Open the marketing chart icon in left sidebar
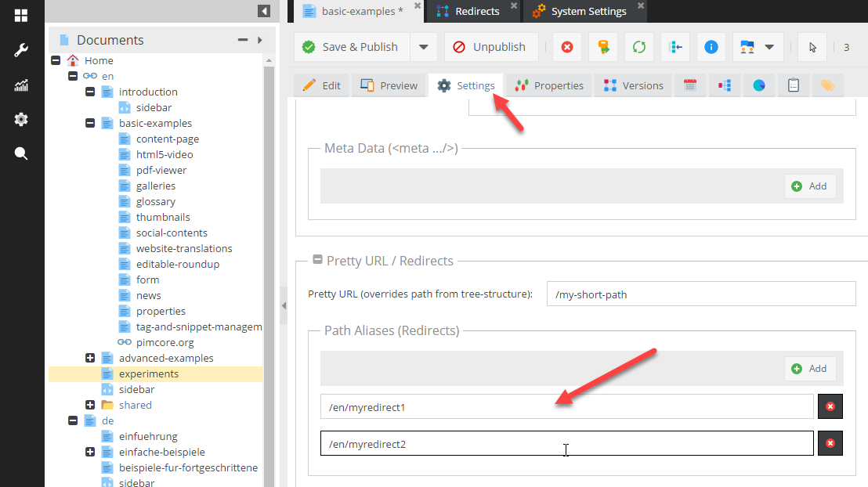 tap(21, 85)
